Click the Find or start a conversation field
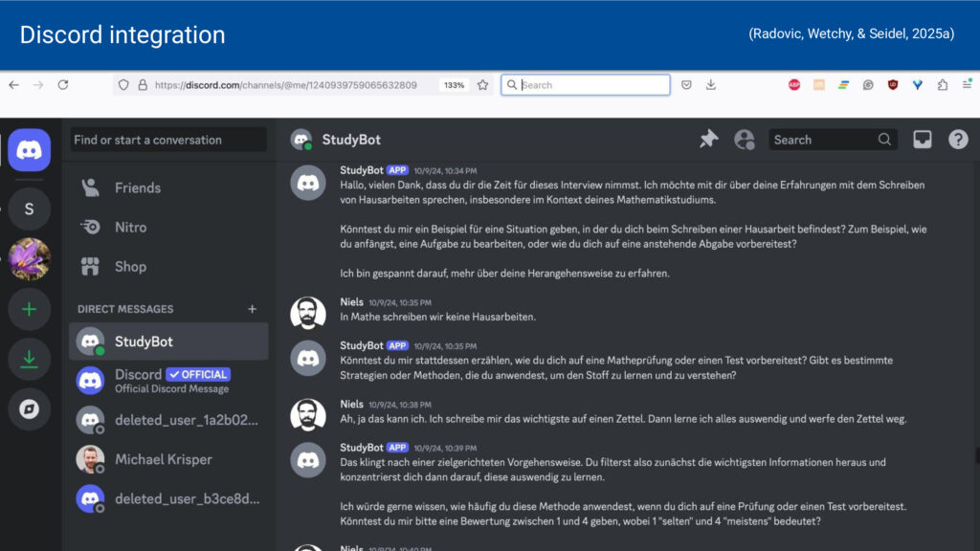The width and height of the screenshot is (980, 551). point(168,140)
